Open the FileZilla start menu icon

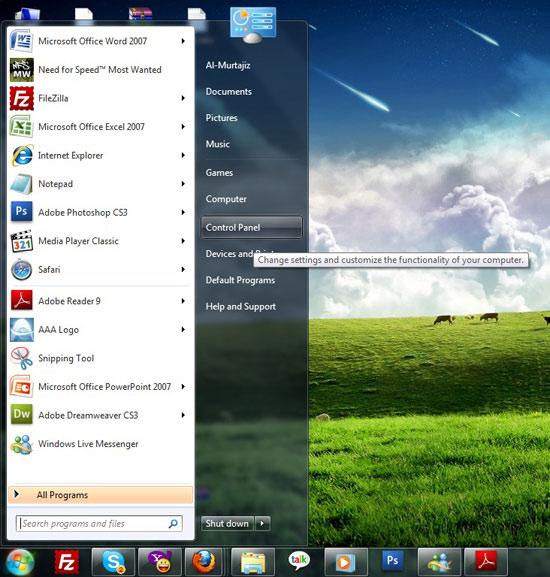21,98
